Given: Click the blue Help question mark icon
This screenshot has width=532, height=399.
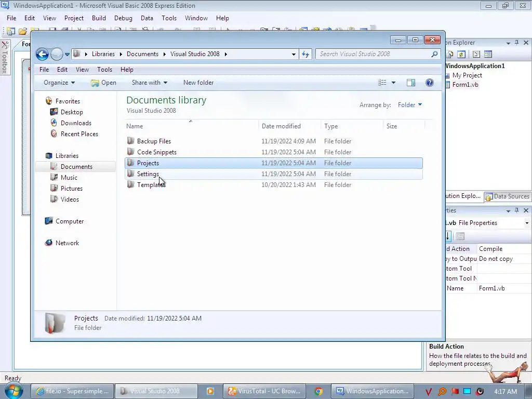Looking at the screenshot, I should coord(430,83).
